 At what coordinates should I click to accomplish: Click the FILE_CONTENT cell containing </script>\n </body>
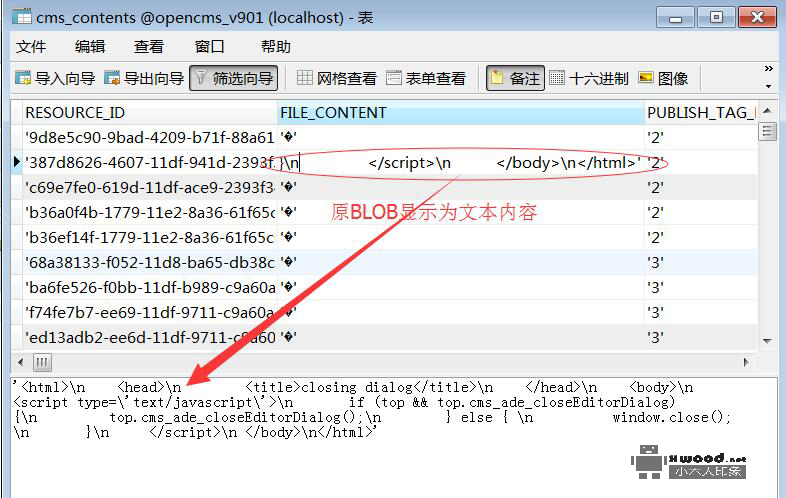click(x=461, y=162)
